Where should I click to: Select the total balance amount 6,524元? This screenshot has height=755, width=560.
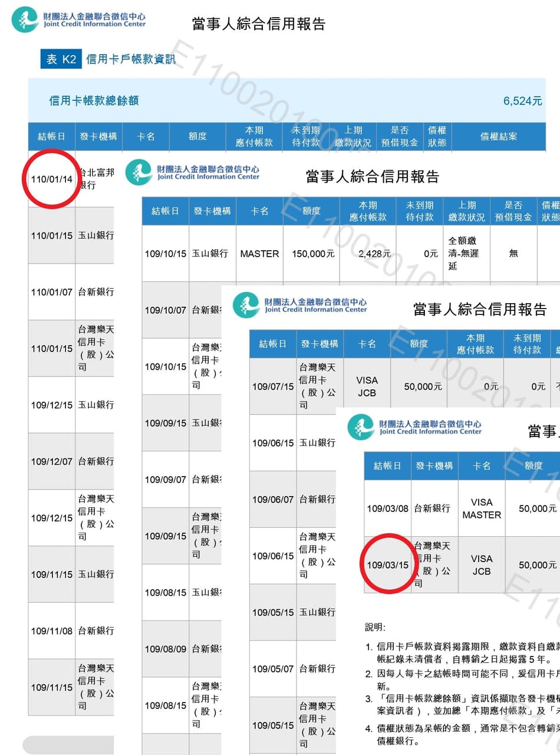click(x=522, y=101)
